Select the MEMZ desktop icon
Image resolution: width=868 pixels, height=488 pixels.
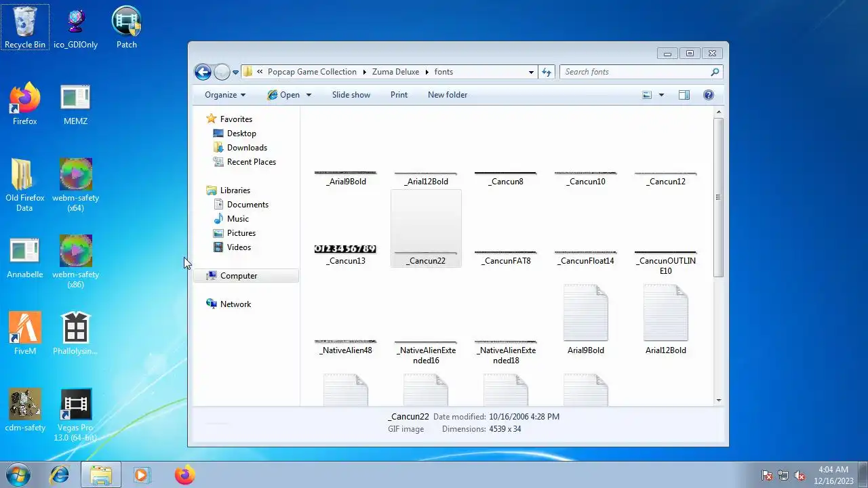coord(76,104)
